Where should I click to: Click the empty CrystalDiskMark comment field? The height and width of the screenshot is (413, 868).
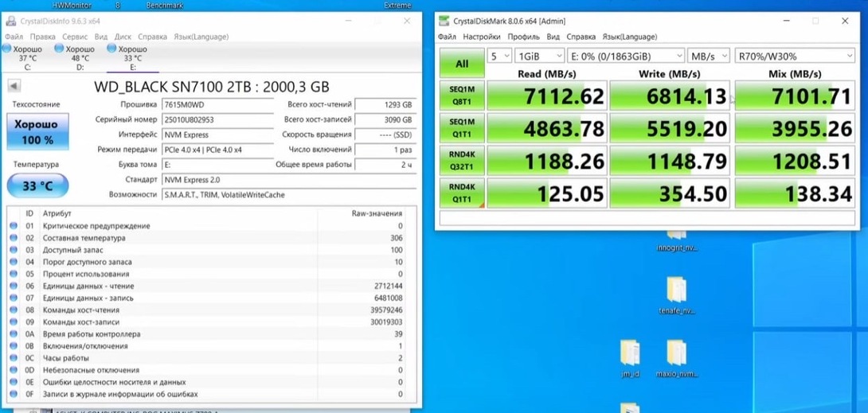tap(647, 218)
